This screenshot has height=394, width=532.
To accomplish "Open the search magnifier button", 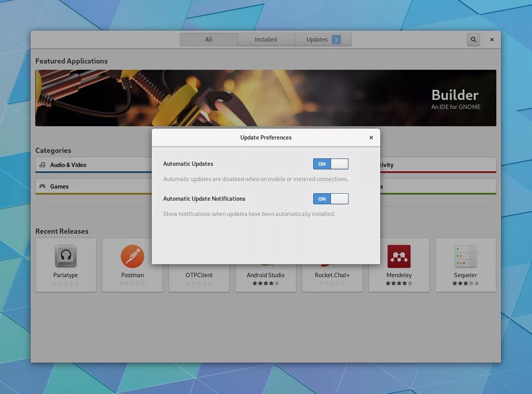I will 474,40.
